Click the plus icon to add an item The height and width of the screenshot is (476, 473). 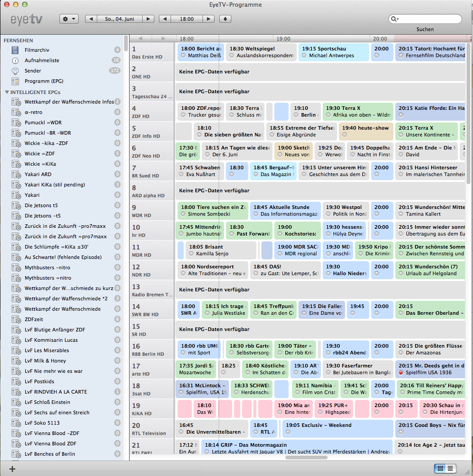pyautogui.click(x=12, y=469)
